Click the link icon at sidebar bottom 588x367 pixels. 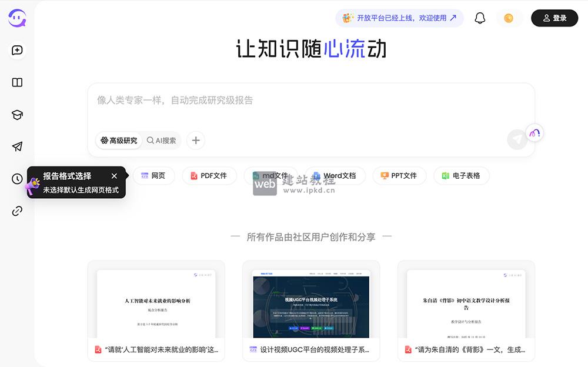point(16,211)
